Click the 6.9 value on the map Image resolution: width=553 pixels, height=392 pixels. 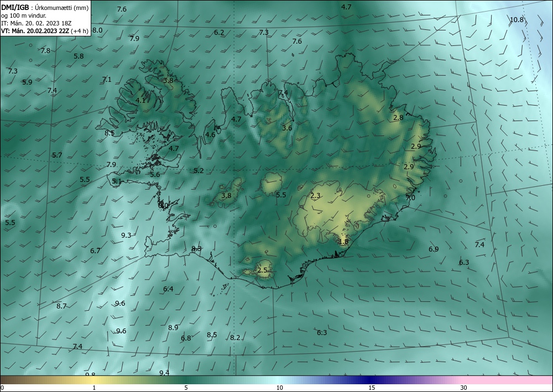click(434, 249)
